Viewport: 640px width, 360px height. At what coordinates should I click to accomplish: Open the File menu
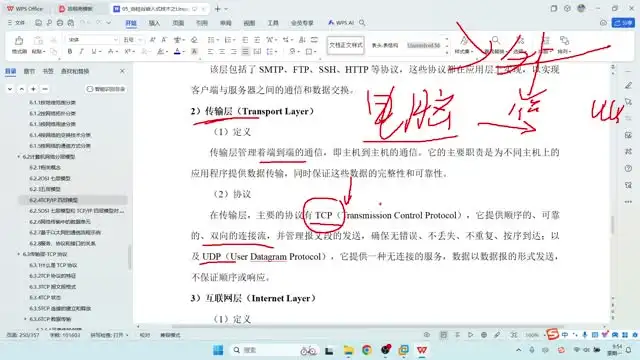[x=16, y=23]
